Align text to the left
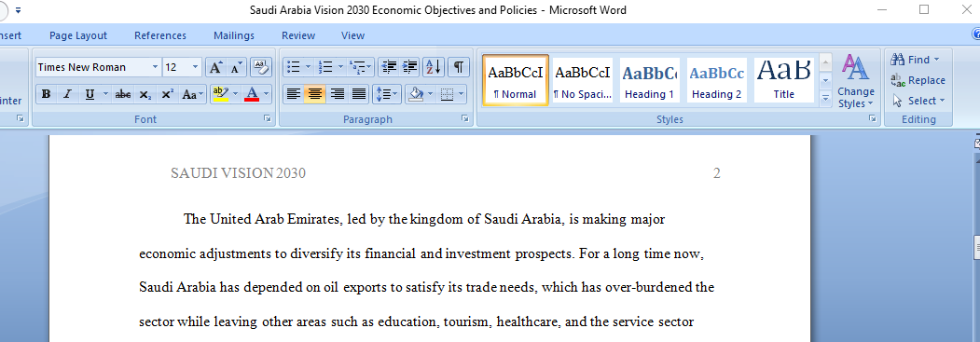This screenshot has height=342, width=980. click(293, 94)
